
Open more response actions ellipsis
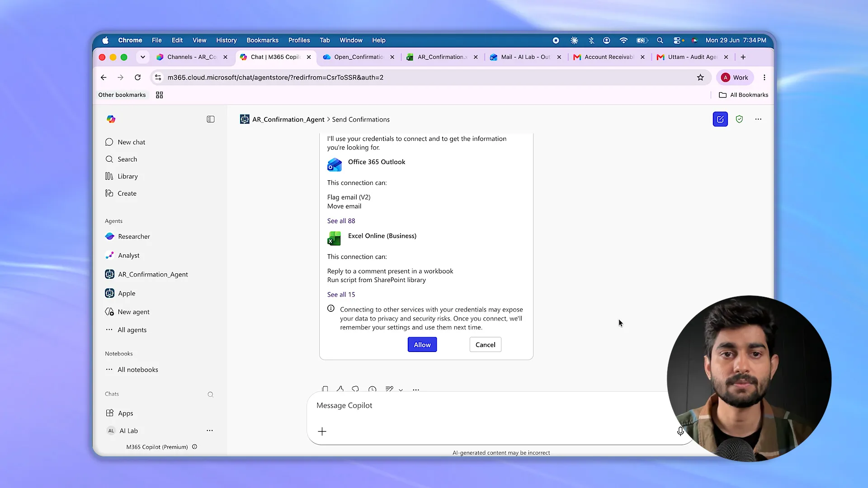tap(416, 389)
